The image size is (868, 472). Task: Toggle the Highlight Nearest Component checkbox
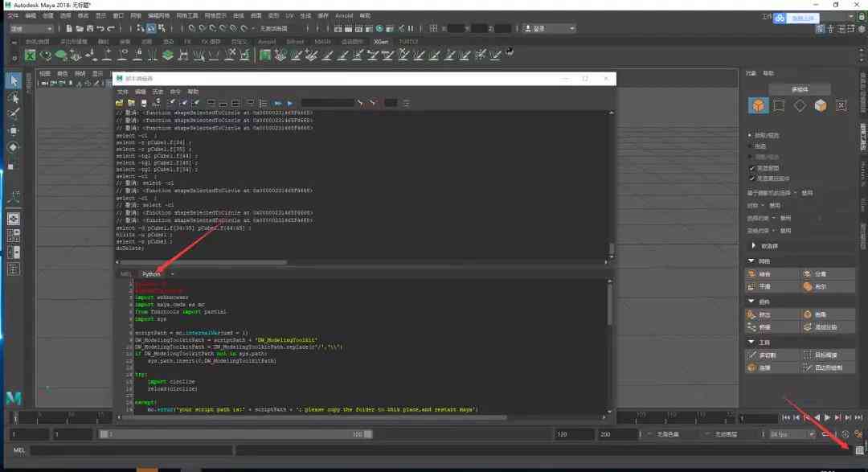coord(751,179)
